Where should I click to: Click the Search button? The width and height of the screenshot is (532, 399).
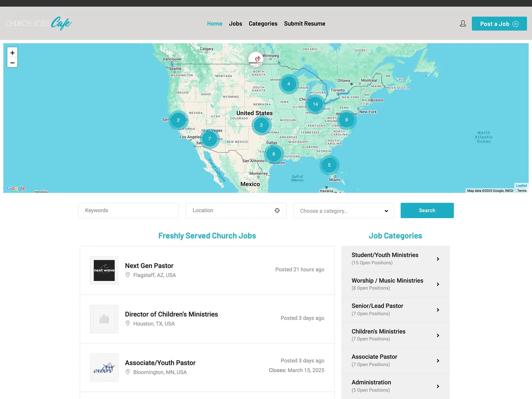[427, 210]
